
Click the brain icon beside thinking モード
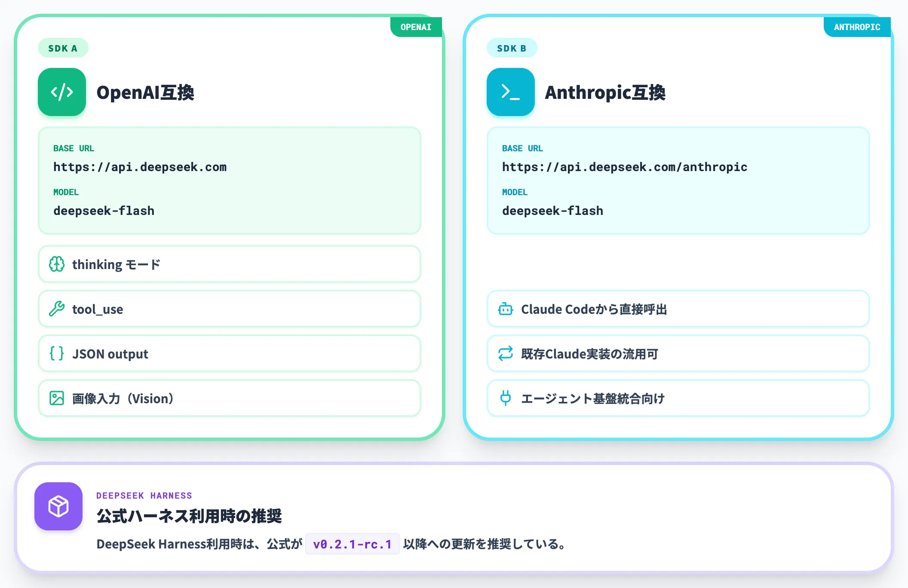coord(57,264)
